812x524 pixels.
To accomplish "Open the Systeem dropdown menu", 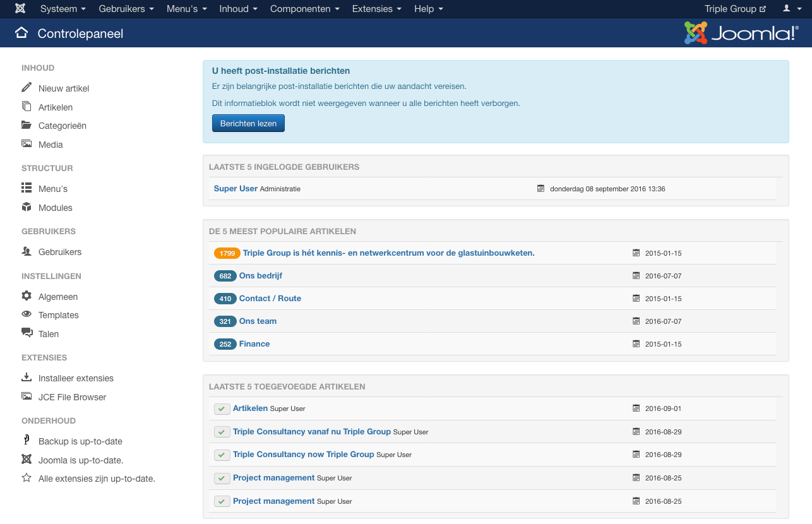I will (63, 9).
